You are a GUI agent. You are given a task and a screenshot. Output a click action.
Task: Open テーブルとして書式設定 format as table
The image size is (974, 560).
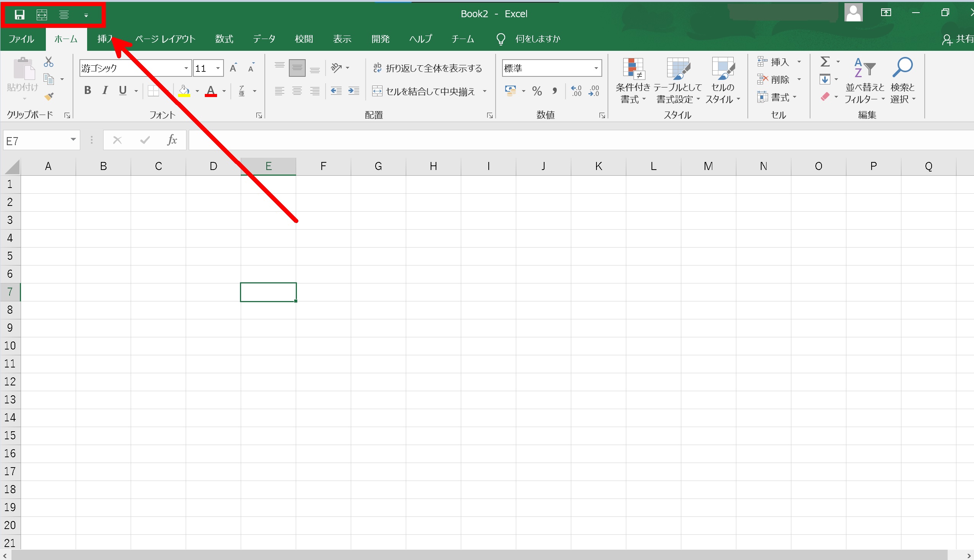pos(678,80)
